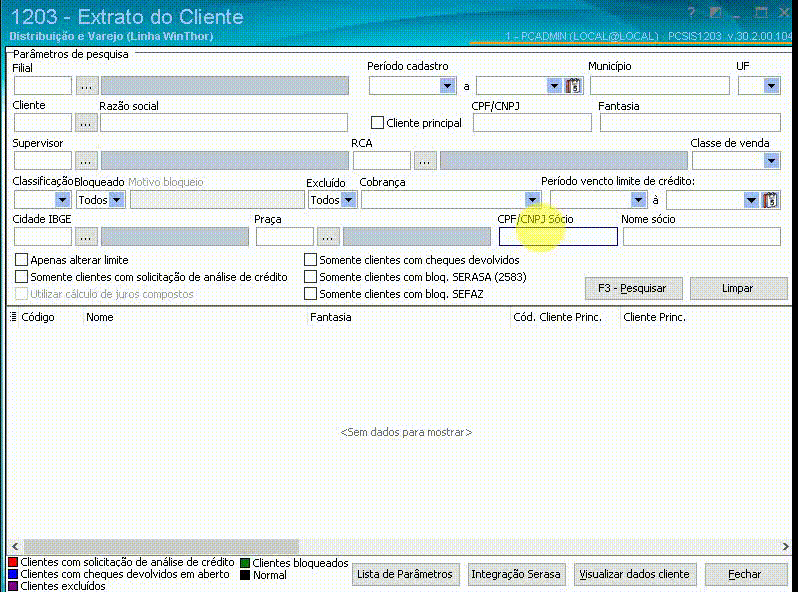Open the Cliente lookup ellipsis button
The height and width of the screenshot is (592, 798).
(86, 123)
